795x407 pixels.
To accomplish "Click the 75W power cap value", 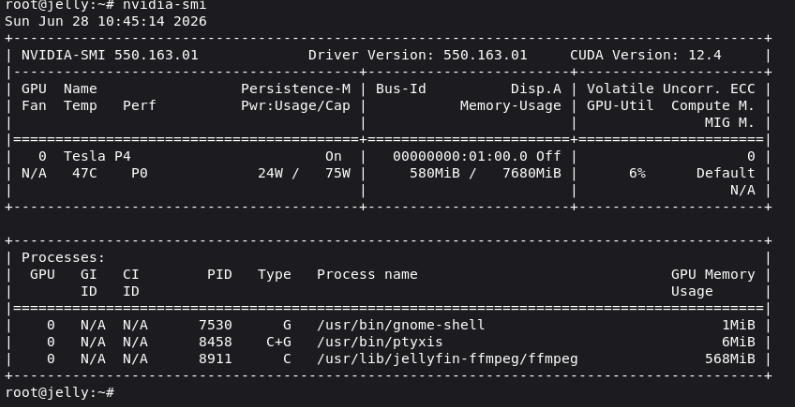I will point(338,173).
